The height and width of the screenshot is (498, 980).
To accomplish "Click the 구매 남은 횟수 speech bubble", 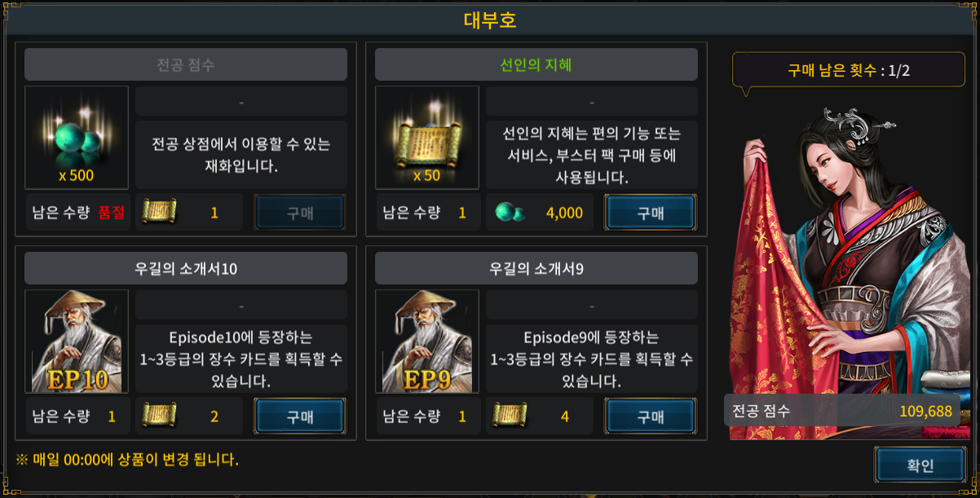I will pos(848,71).
